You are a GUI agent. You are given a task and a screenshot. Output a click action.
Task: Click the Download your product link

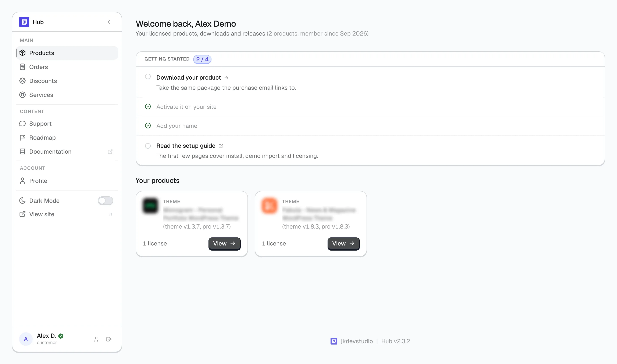[x=189, y=77]
